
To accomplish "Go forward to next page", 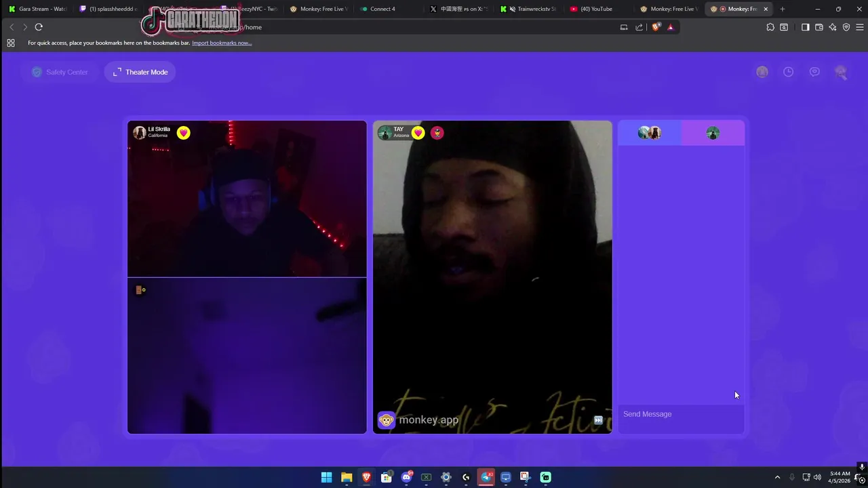I will [25, 27].
